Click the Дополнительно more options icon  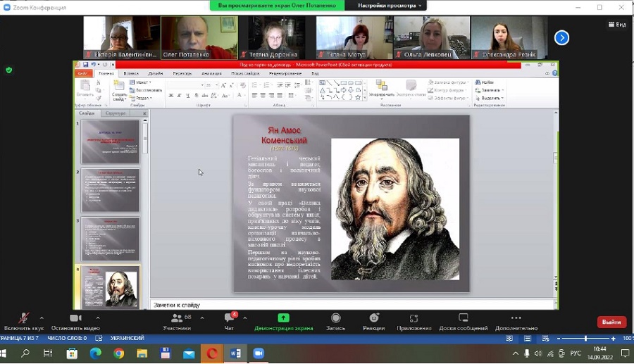[x=516, y=319]
